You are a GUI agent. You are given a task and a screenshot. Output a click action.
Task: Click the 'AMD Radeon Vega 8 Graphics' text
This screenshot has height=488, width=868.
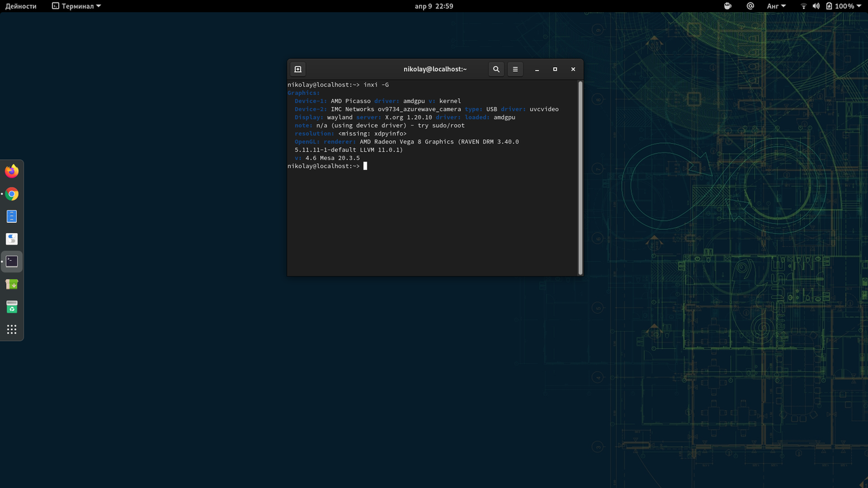[407, 142]
